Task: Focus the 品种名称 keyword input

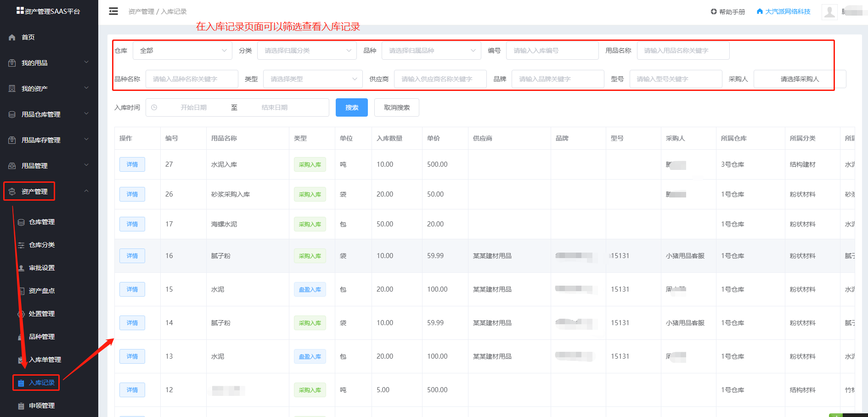Action: [x=192, y=79]
